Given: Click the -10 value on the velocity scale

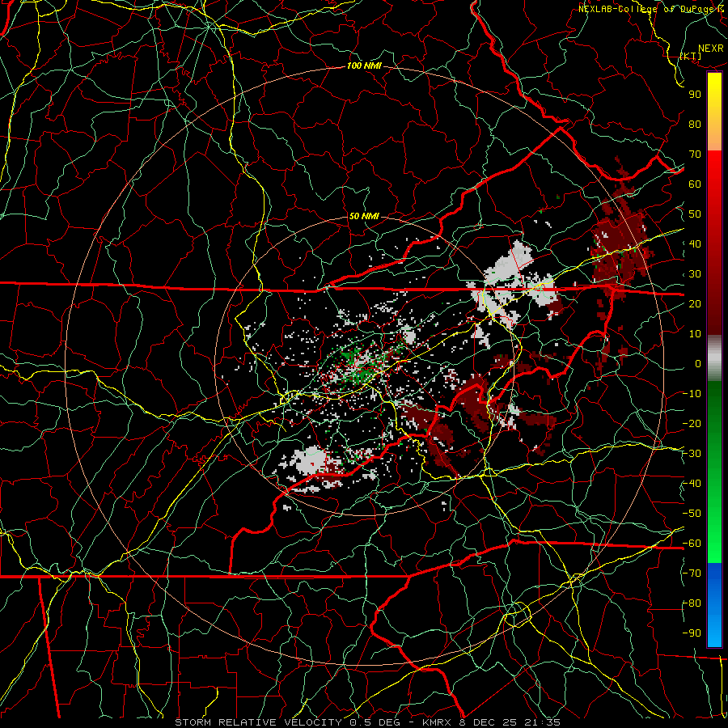Looking at the screenshot, I should pos(692,394).
